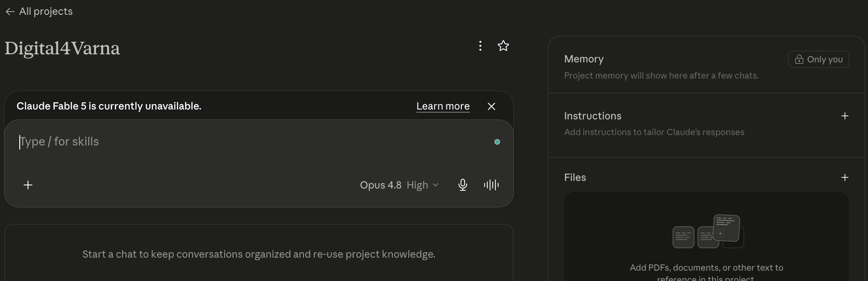Screen dimensions: 868x281
Task: Open the attachment plus menu in composer
Action: 28,185
